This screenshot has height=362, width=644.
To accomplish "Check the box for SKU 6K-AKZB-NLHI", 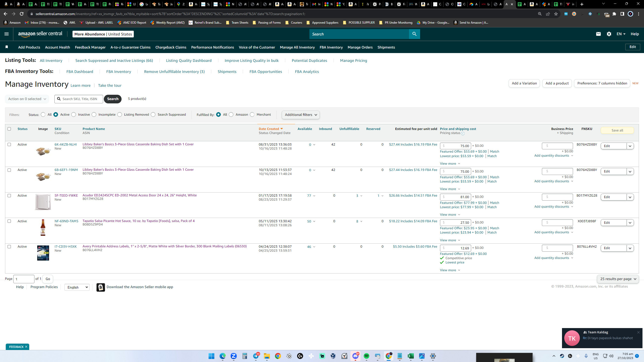I will coord(9,145).
